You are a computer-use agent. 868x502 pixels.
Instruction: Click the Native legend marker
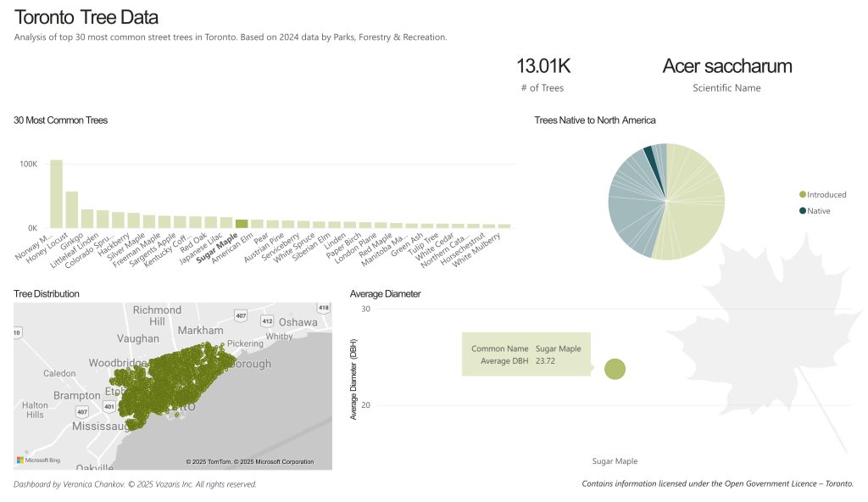pos(802,210)
